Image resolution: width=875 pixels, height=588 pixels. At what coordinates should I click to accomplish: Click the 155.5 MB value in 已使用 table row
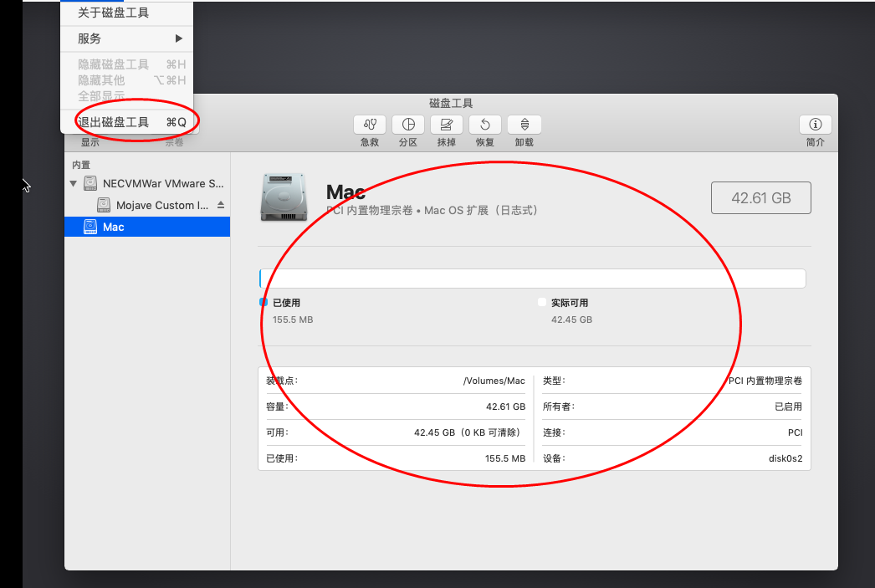505,458
